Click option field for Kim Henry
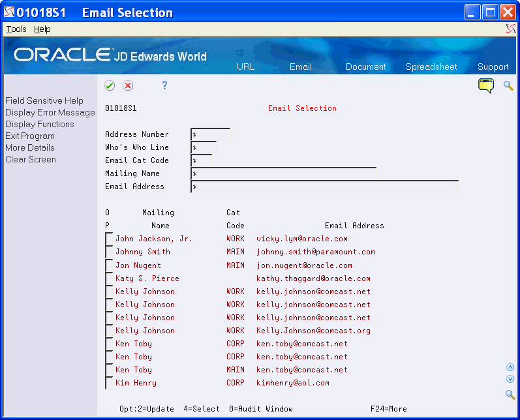Viewport: 520px width, 420px height. pyautogui.click(x=109, y=383)
